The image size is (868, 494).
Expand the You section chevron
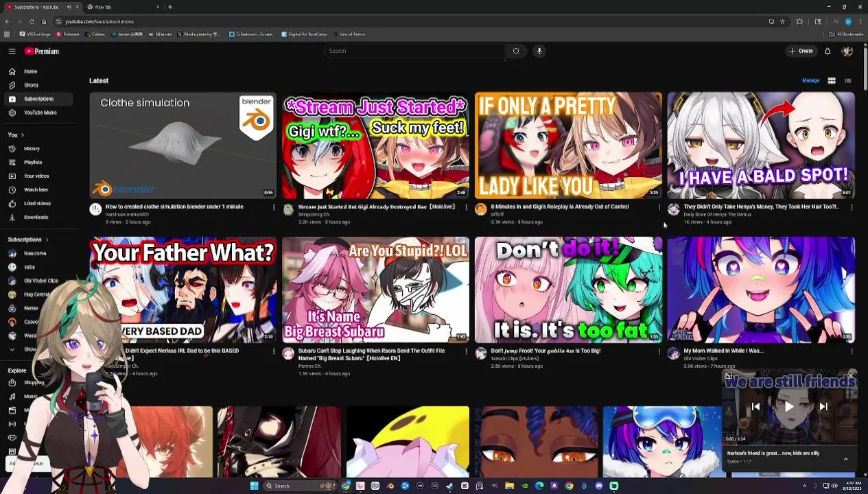[x=23, y=135]
